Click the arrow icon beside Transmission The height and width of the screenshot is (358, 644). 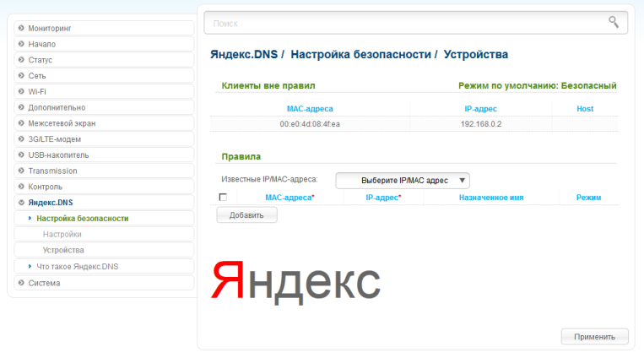(21, 171)
